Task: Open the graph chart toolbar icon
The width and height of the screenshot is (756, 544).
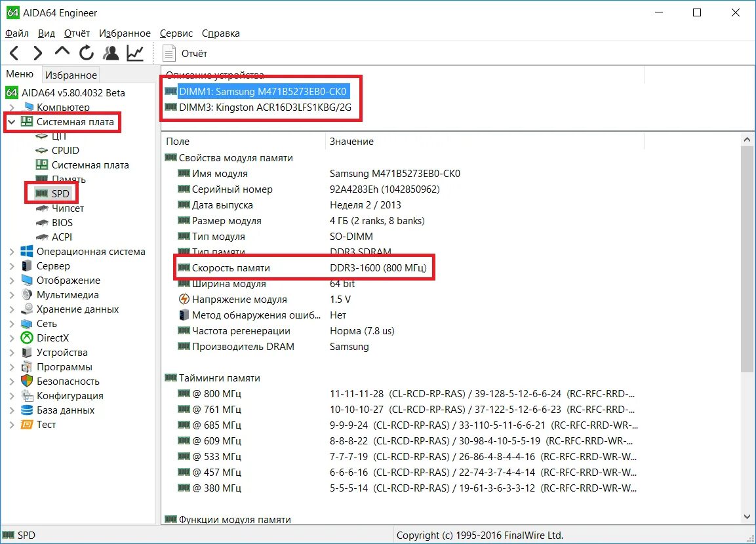Action: coord(135,53)
